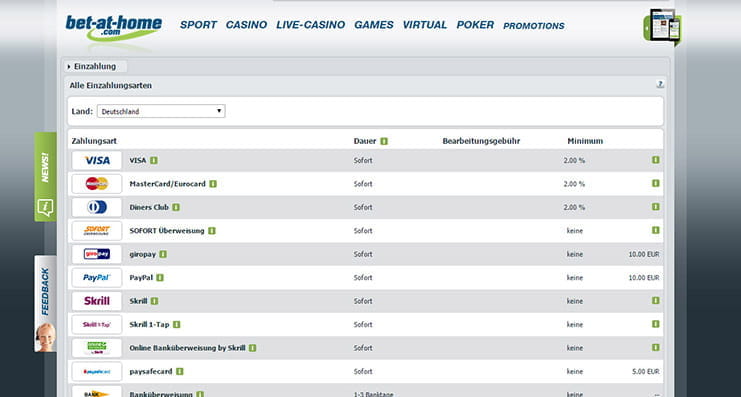Go to LIVE-CASINO section

(x=310, y=25)
